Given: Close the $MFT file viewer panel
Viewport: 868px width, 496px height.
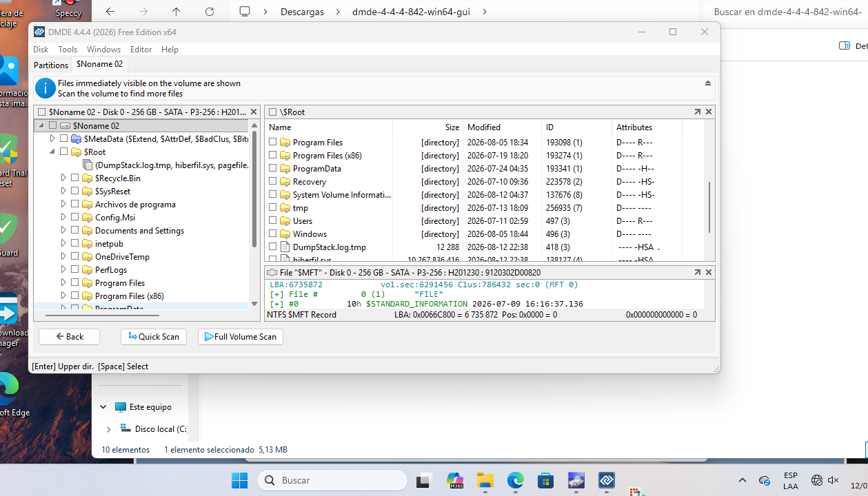Looking at the screenshot, I should pos(709,272).
